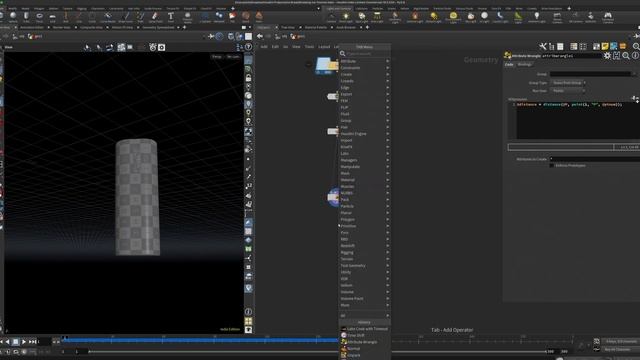
Task: Switch to the Tree View tab
Action: tap(288, 27)
